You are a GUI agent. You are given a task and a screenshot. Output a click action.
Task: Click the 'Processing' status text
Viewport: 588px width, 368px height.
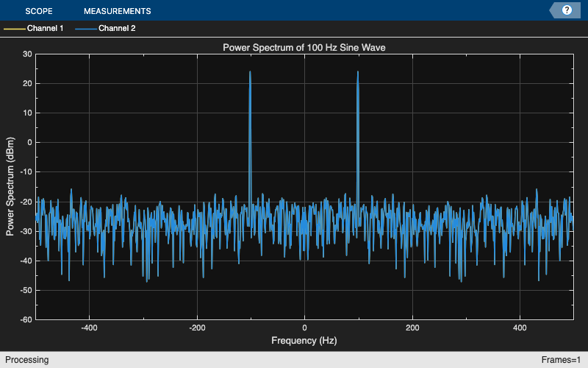[27, 360]
